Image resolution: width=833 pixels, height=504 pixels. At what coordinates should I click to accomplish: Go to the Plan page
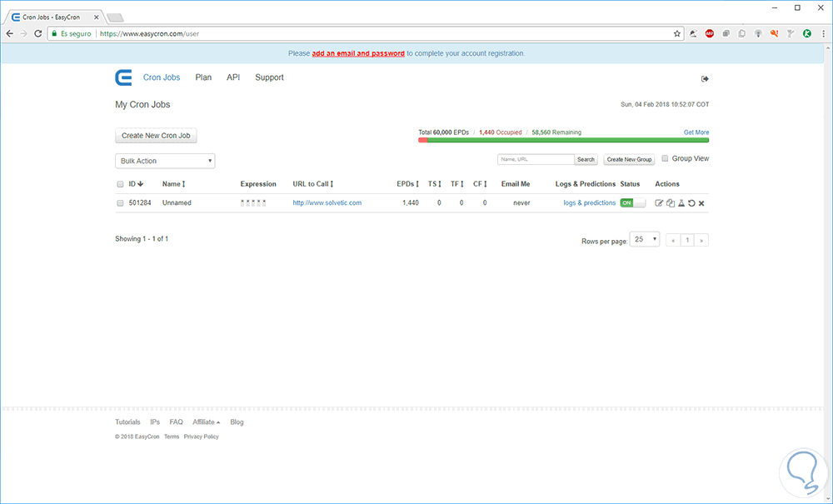click(x=203, y=77)
